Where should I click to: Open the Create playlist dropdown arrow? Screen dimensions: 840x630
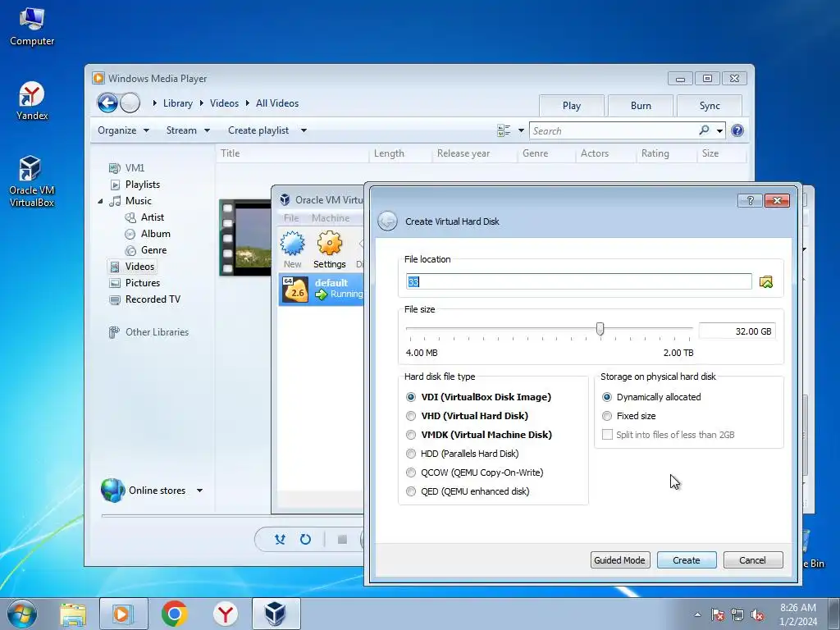click(x=304, y=130)
